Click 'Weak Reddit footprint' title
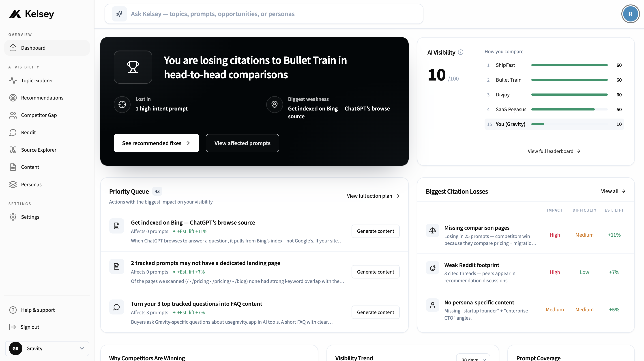Viewport: 644px width, 361px height. [472, 265]
